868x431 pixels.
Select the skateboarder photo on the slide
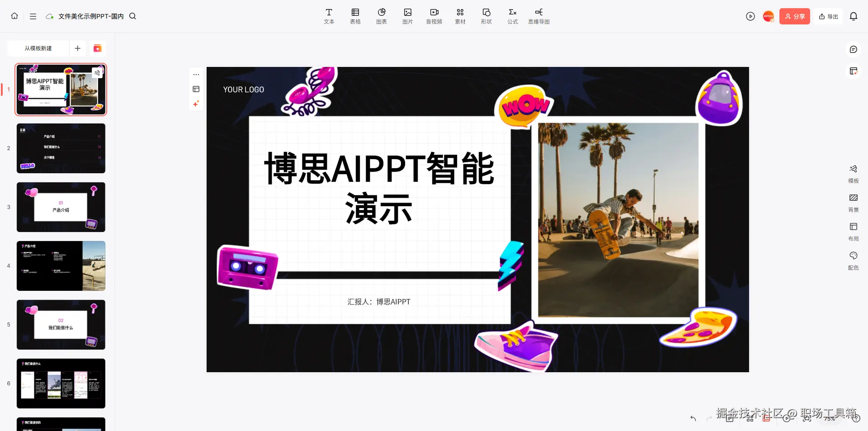coord(618,220)
